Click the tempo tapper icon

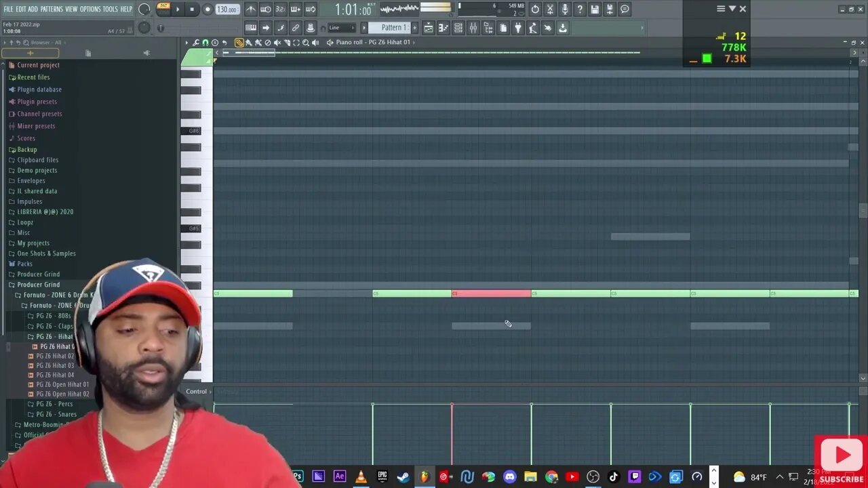click(533, 28)
